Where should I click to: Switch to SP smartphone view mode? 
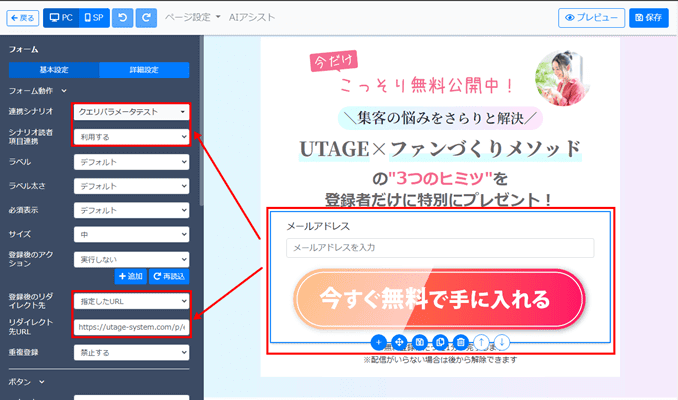click(x=94, y=18)
